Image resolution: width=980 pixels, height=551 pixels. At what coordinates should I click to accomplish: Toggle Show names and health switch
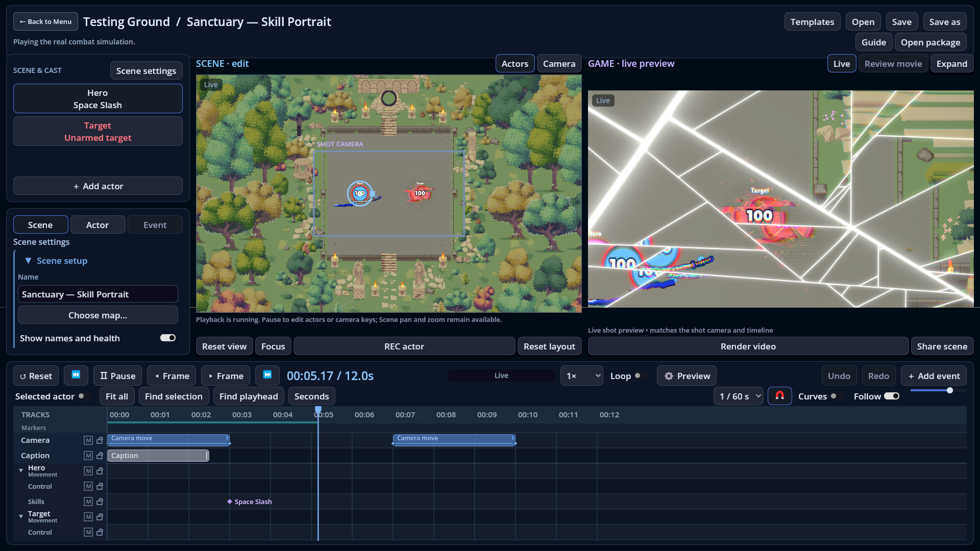(168, 338)
